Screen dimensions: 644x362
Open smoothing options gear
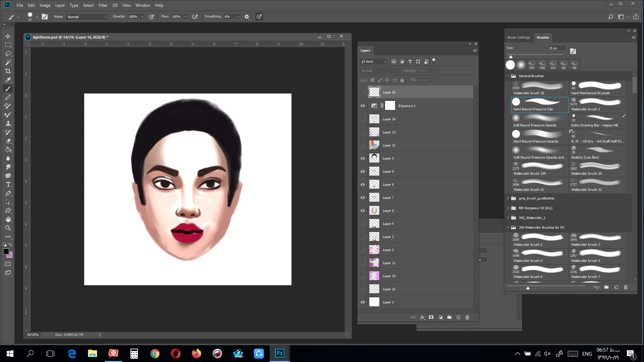(247, 17)
